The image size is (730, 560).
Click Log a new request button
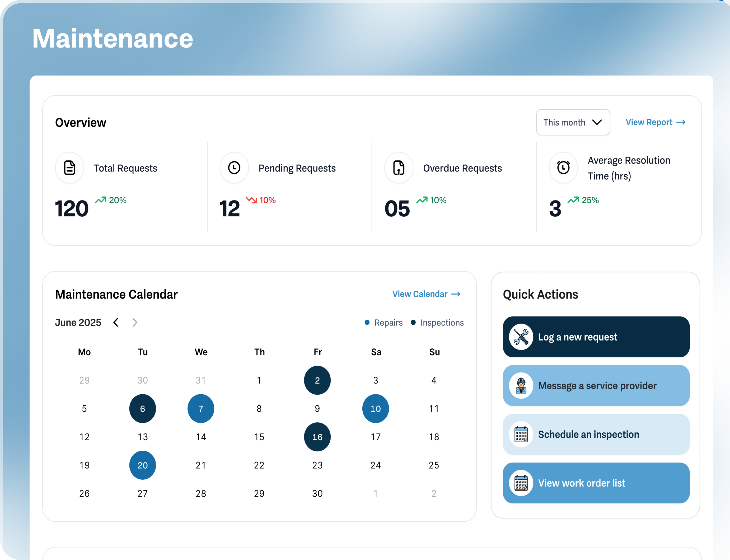[x=596, y=337]
